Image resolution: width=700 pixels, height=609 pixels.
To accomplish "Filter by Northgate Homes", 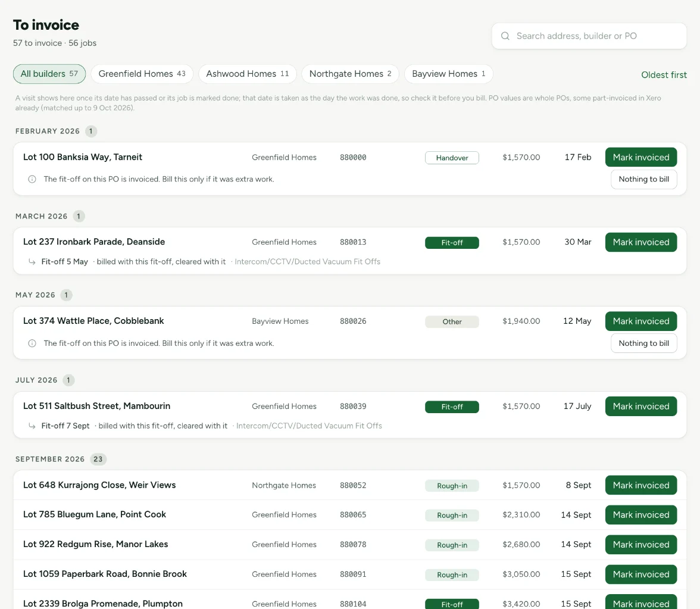I will [350, 74].
